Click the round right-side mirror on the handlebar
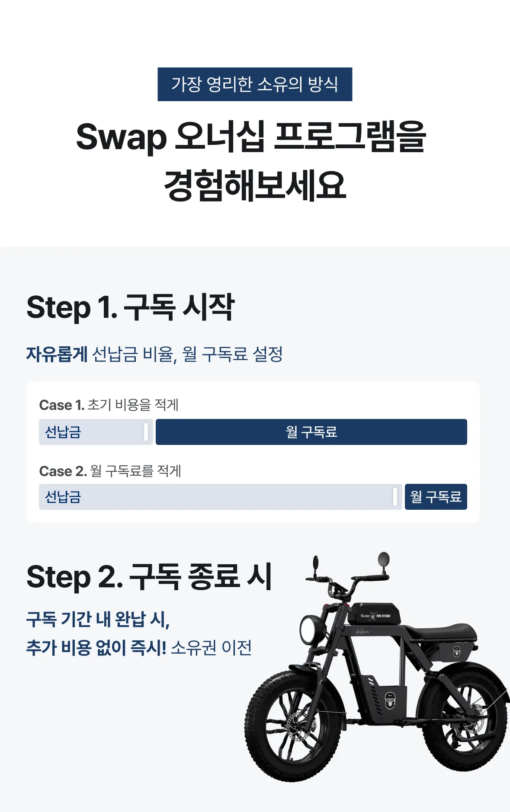 click(383, 559)
